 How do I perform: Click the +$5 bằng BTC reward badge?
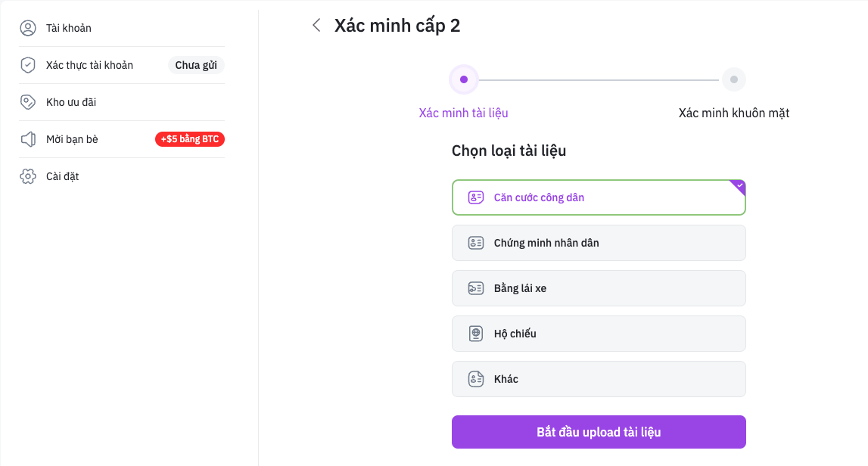click(x=190, y=139)
